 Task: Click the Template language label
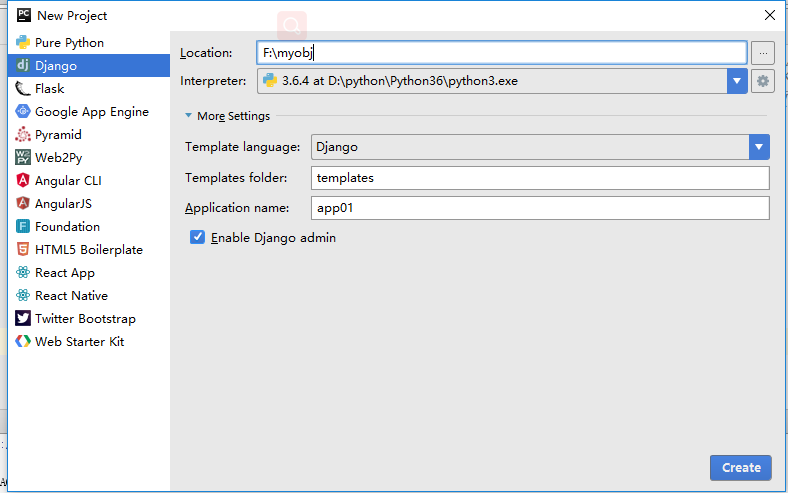coord(242,147)
